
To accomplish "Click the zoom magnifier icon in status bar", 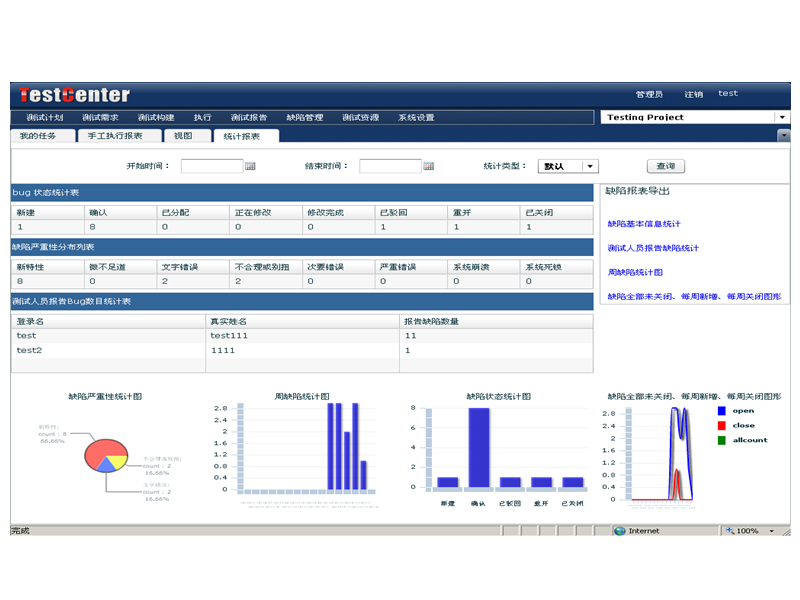I will [x=728, y=531].
